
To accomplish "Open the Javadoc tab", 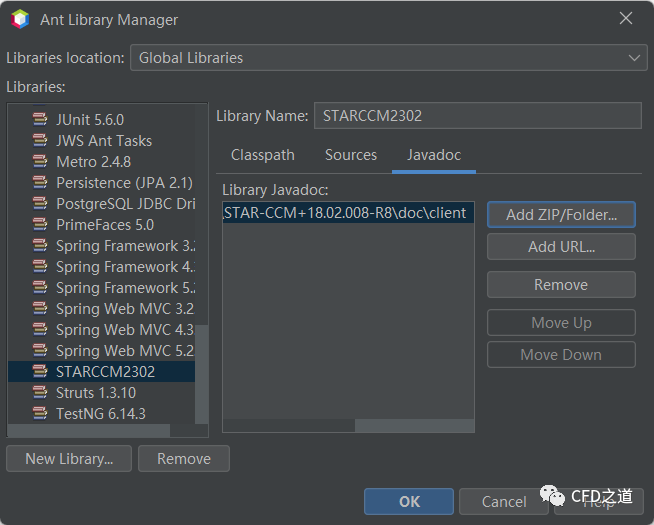I will click(433, 155).
